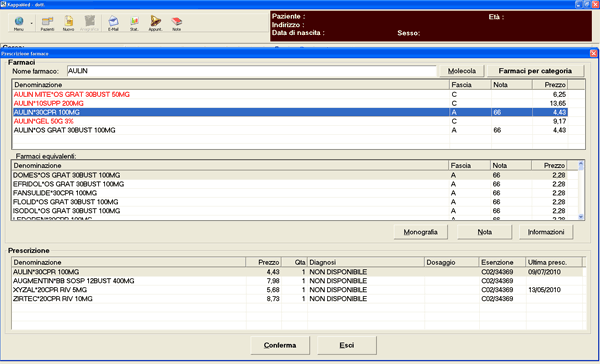Expand the dropdown arrow beside Menu

(32, 23)
